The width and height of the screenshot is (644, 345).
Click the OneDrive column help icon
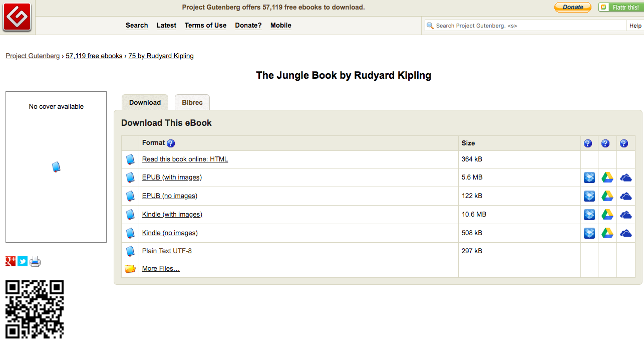click(624, 143)
